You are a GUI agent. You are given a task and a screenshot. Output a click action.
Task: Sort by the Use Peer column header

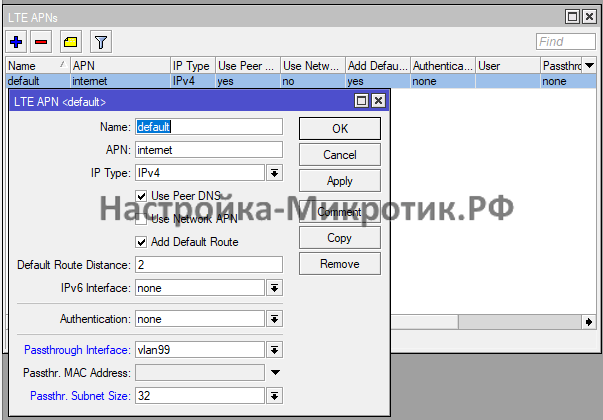[x=248, y=65]
